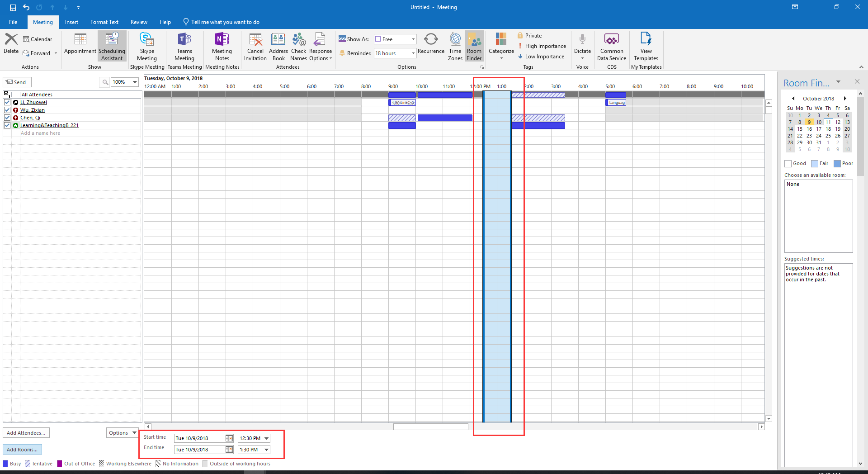Select October 17 in the calendar
The image size is (868, 474).
click(819, 129)
